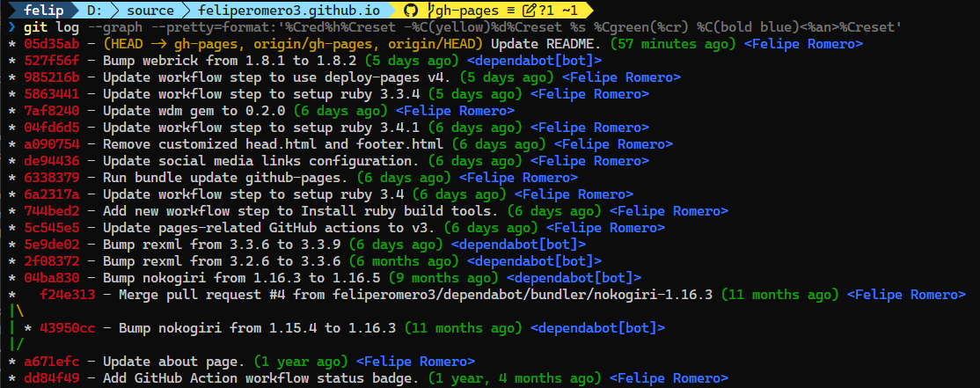Click the 'source' folder segment in the prompt

tap(150, 10)
